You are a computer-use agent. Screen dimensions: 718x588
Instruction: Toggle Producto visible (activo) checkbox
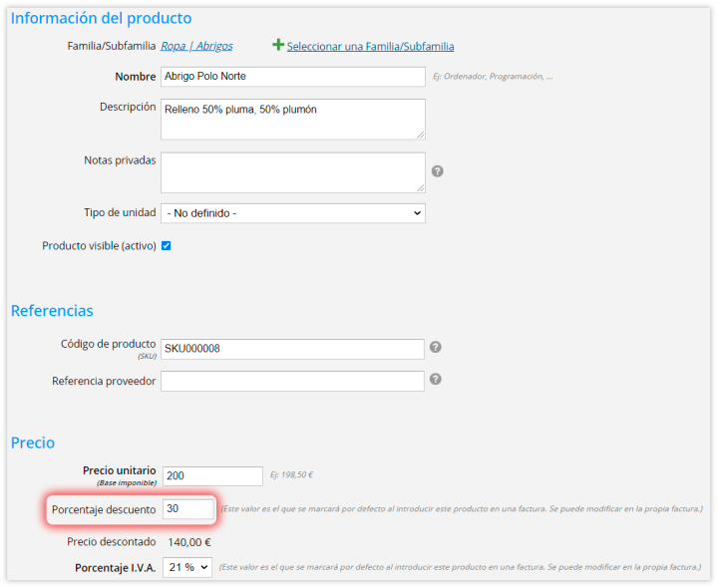[167, 246]
